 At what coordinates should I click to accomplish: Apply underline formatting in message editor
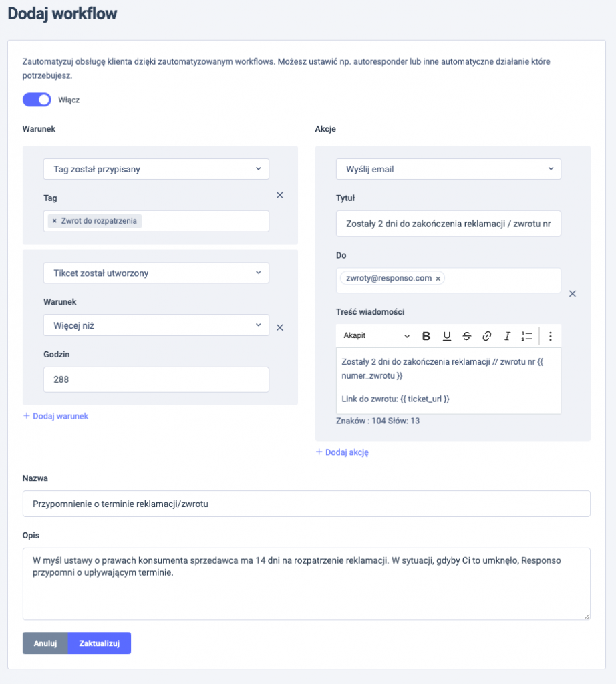coord(446,336)
